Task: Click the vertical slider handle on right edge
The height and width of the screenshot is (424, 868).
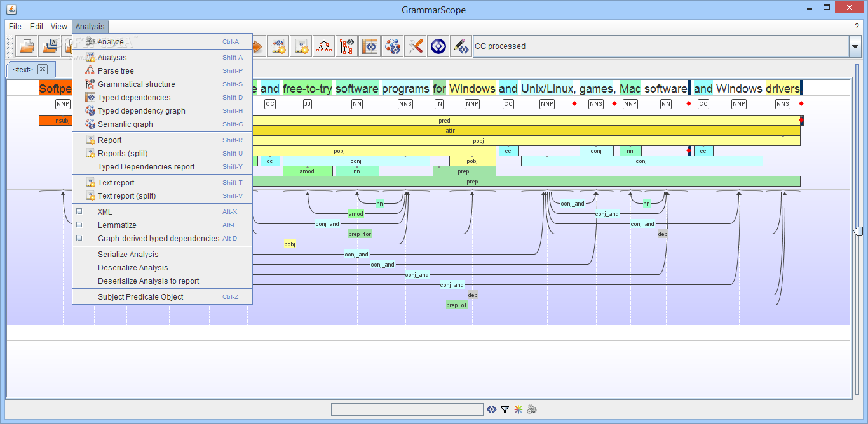Action: (857, 232)
